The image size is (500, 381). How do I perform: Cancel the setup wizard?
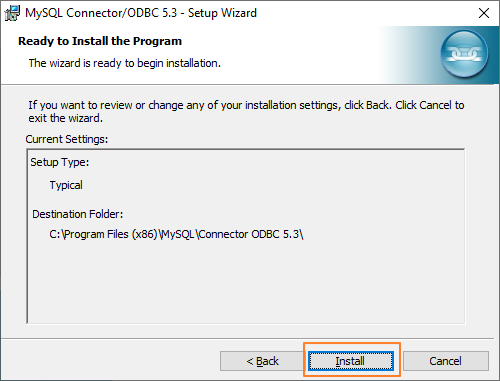tap(446, 361)
